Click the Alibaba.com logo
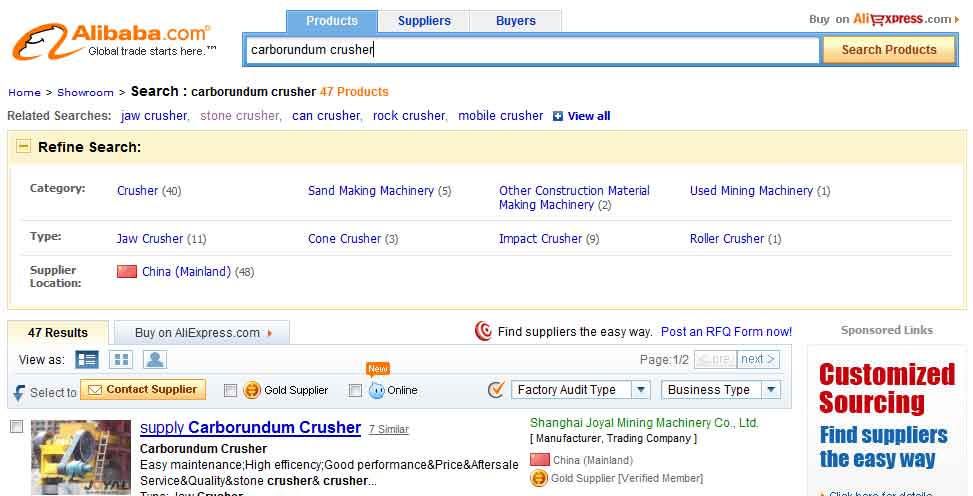Screen dimensions: 973x496 pos(112,42)
